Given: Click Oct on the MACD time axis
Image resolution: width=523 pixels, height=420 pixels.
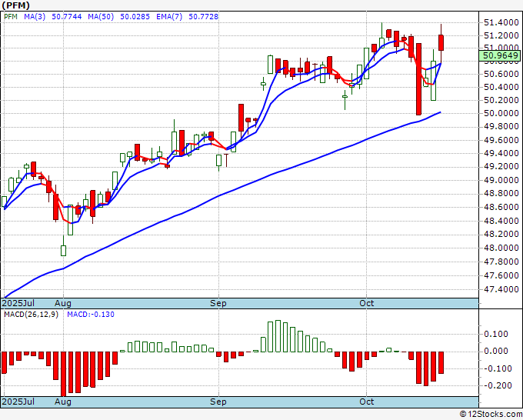Looking at the screenshot, I should pos(367,402).
